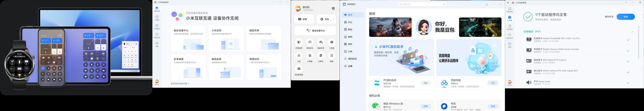Switch to 办公 category in 应用商店
Image resolution: width=644 pixels, height=111 pixels.
coord(353,22)
